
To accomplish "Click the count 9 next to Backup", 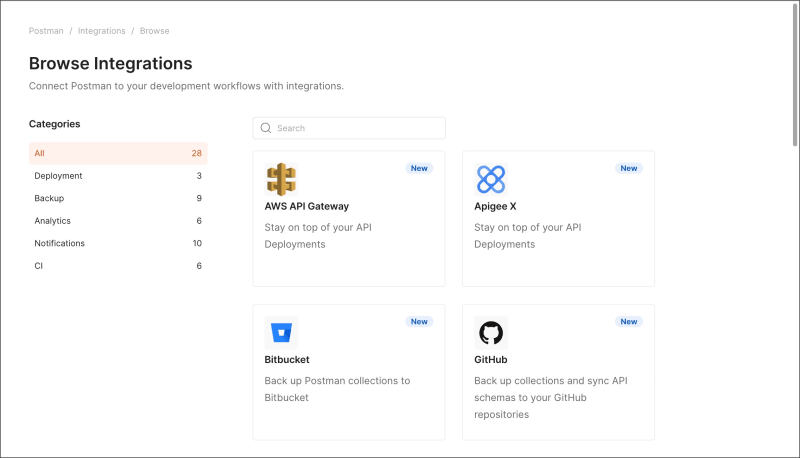I will [x=199, y=198].
